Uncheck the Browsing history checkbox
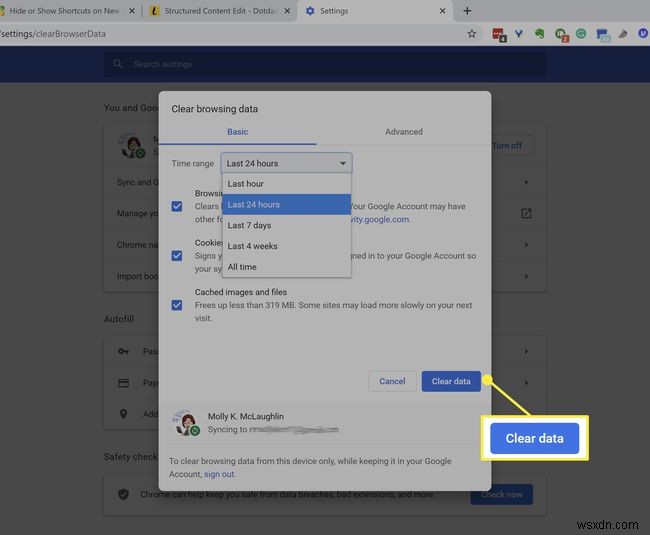Viewport: 650px width, 535px height. coord(177,206)
